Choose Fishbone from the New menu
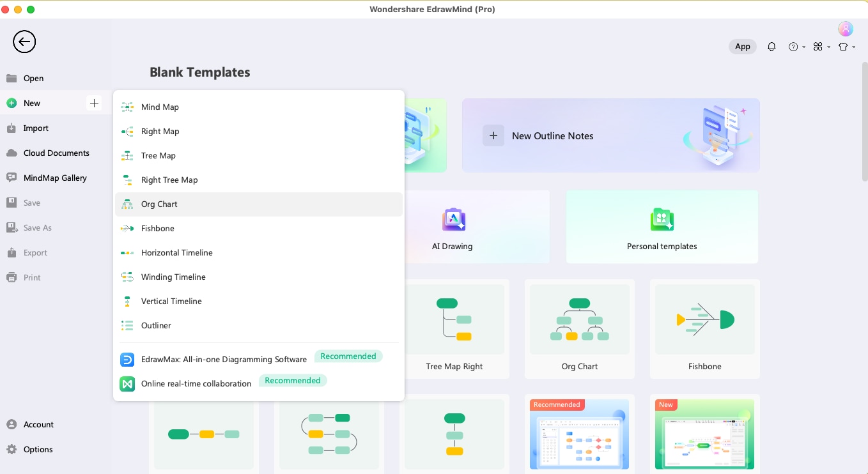Viewport: 868px width, 474px height. pos(259,228)
